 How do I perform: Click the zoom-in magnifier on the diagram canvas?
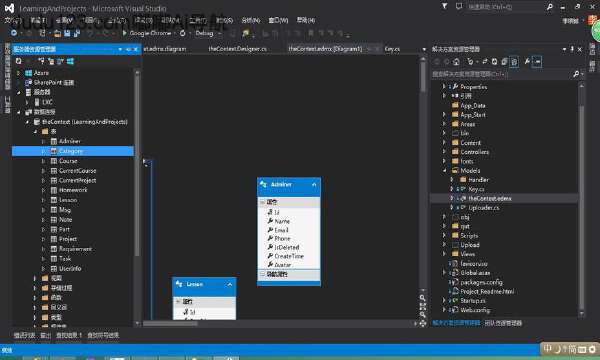tap(423, 298)
